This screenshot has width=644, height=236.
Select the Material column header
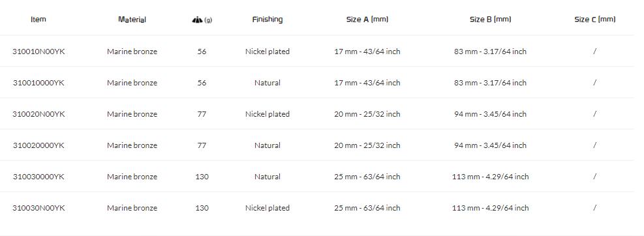coord(132,20)
